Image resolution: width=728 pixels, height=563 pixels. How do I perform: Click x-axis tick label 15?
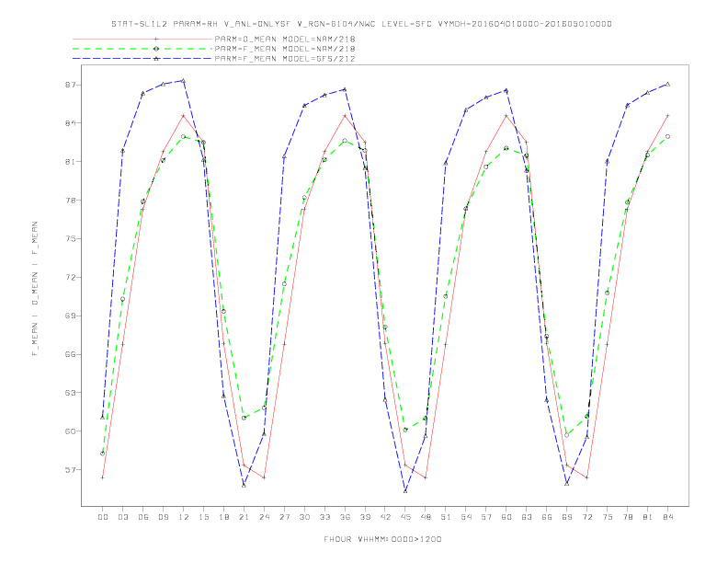tap(203, 517)
